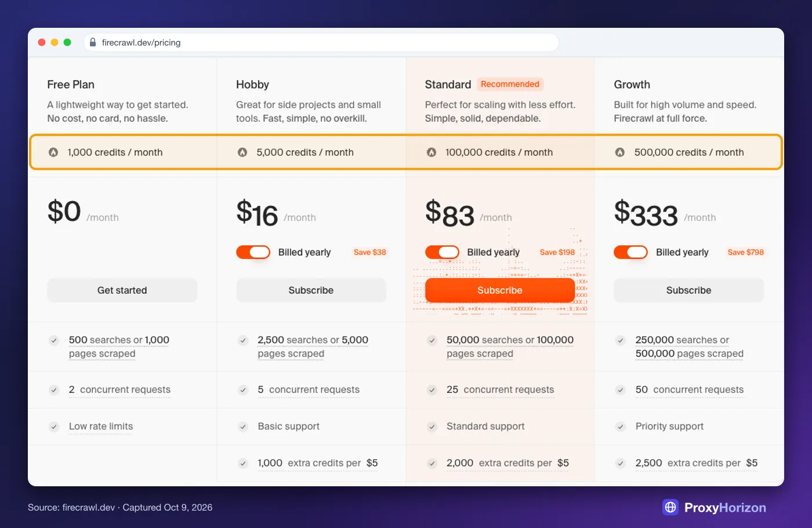The image size is (812, 528).
Task: Click the flame icon beside 5,000 credits
Action: coord(242,152)
